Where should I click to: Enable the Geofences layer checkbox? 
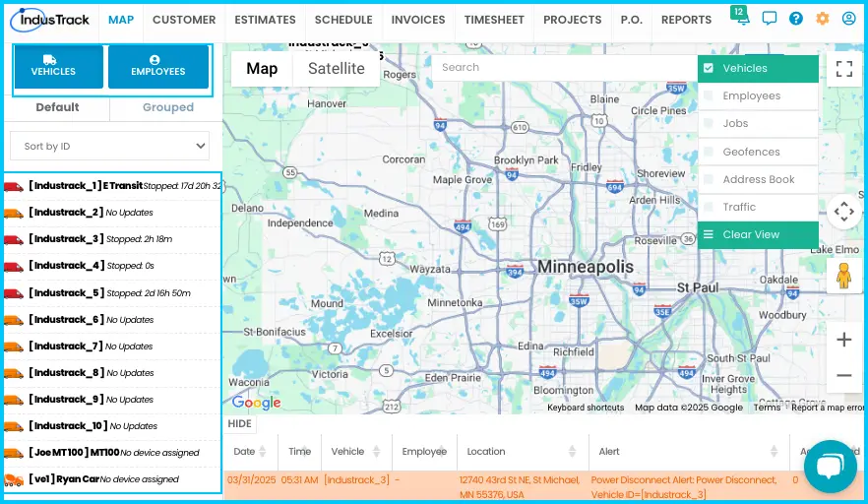(708, 152)
